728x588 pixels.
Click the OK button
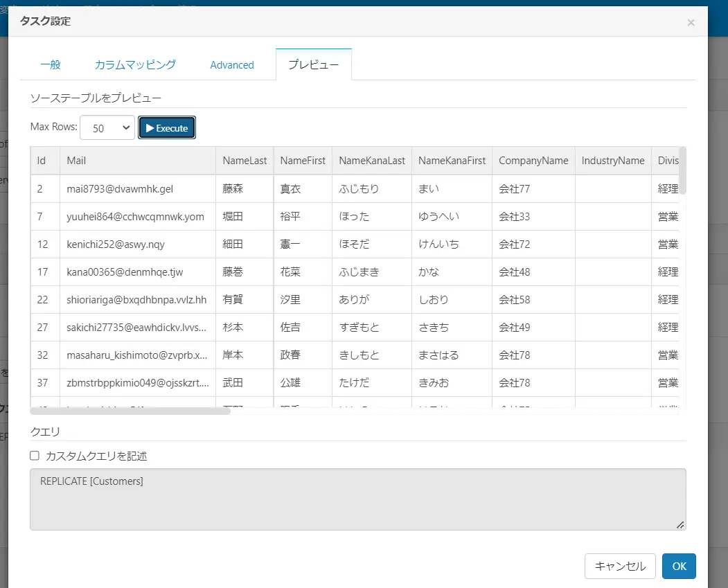[x=679, y=566]
